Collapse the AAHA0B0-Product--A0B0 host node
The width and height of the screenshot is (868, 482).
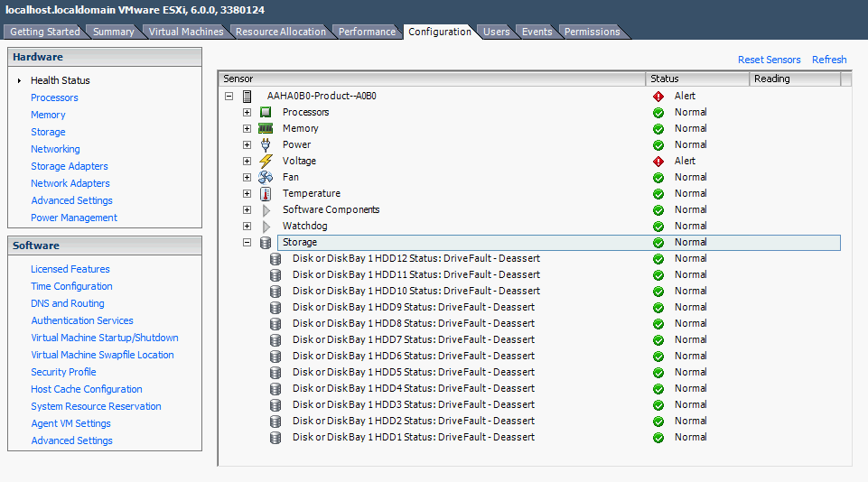229,97
